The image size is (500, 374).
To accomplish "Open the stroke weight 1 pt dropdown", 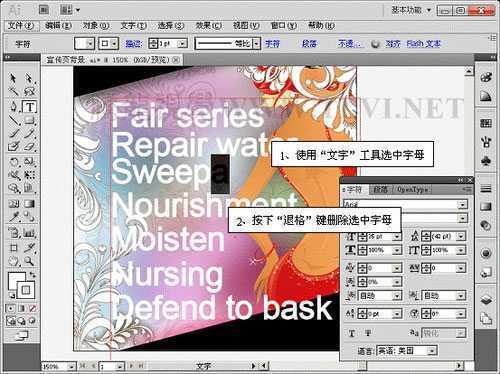I will 182,43.
